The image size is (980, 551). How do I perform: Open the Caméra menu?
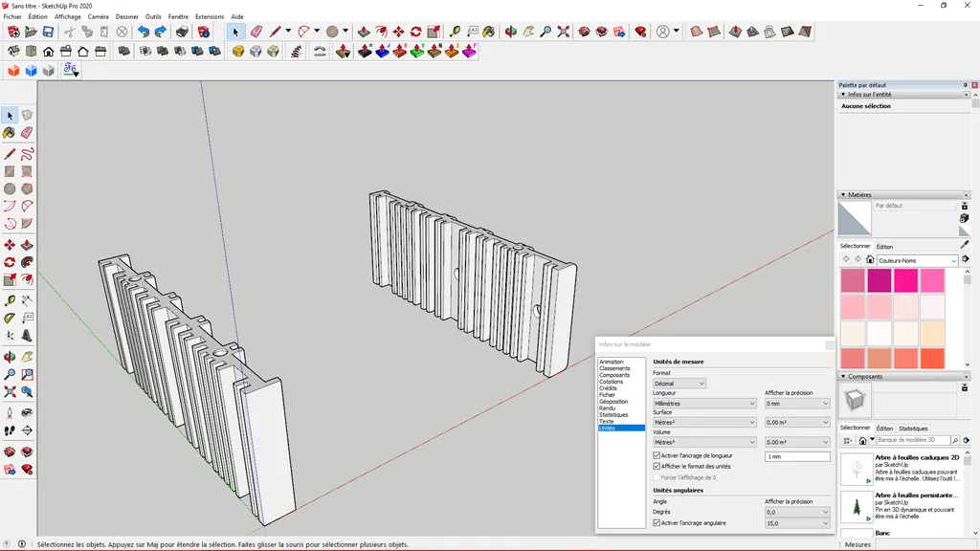point(99,16)
